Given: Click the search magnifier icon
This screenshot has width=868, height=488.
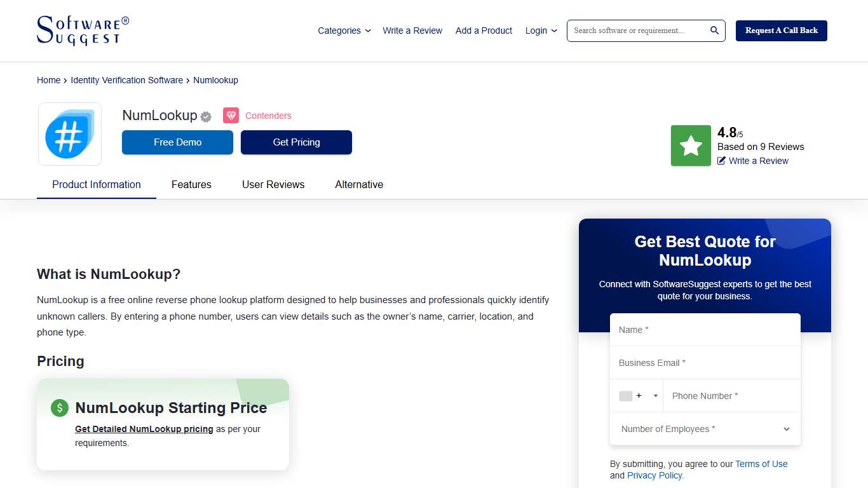Looking at the screenshot, I should point(713,30).
